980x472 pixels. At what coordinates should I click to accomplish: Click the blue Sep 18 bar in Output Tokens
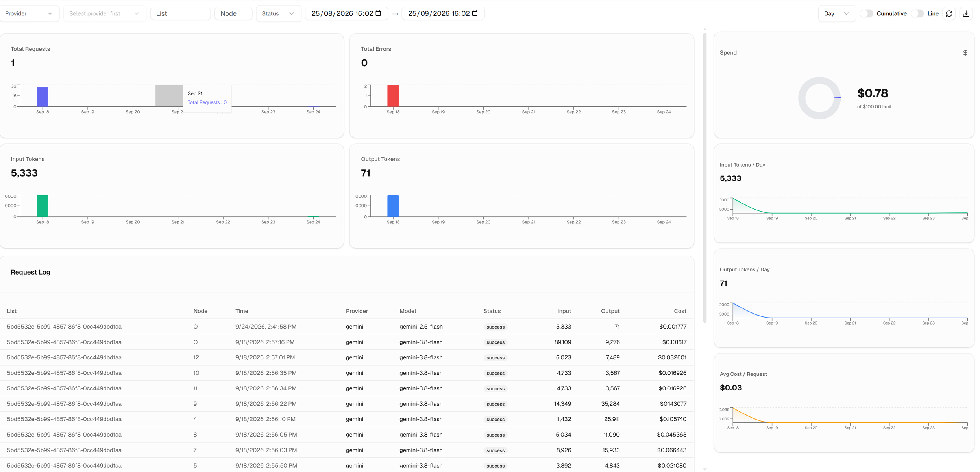point(393,206)
